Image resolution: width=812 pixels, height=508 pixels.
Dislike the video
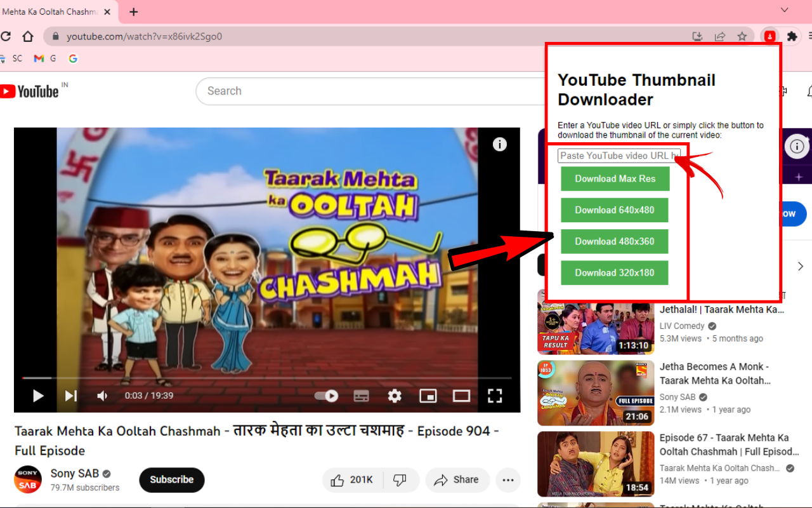(400, 479)
